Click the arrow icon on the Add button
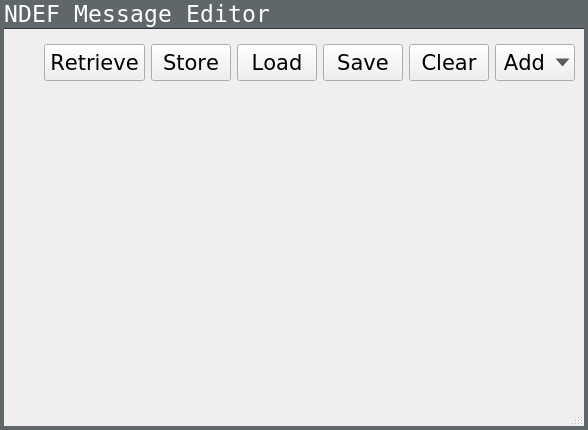This screenshot has height=430, width=588. [x=562, y=62]
